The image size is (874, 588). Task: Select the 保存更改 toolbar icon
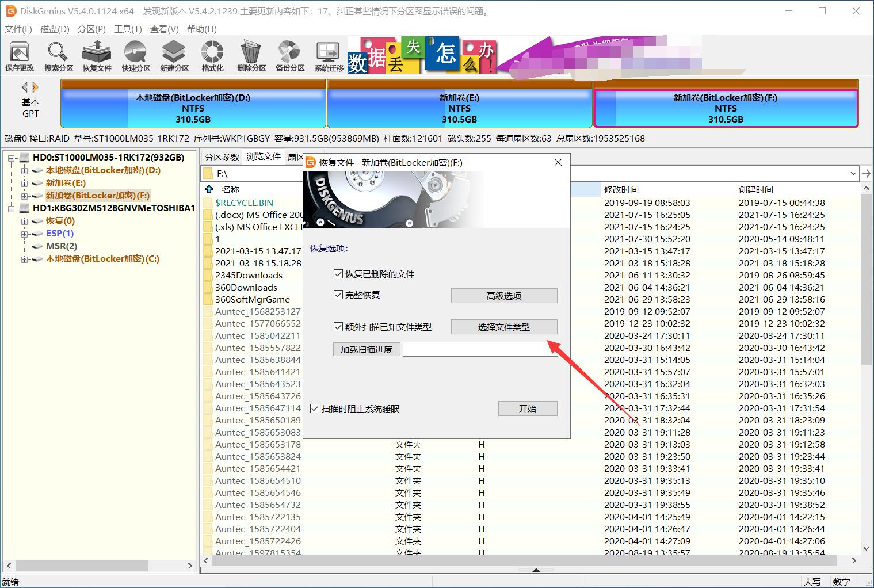(20, 55)
